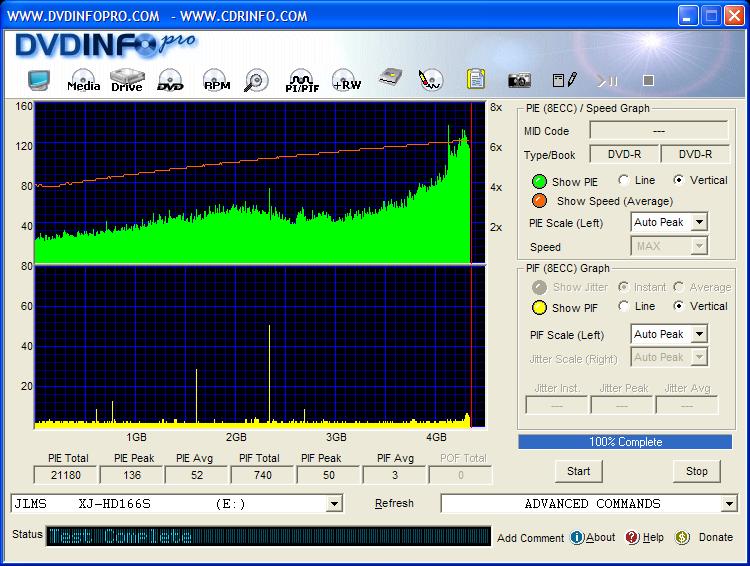The height and width of the screenshot is (566, 750).
Task: Open the disc magnifier search tool
Action: tap(256, 80)
